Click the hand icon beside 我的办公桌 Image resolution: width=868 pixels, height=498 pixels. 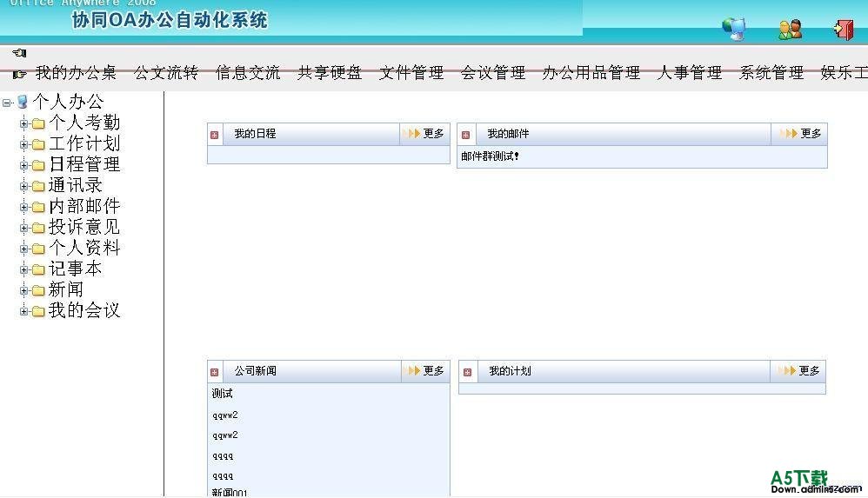coord(19,74)
